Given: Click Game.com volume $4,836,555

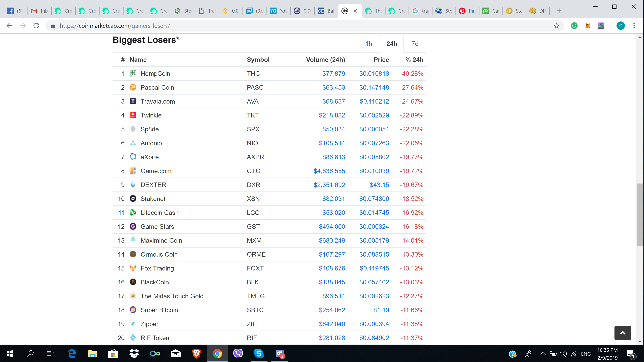Looking at the screenshot, I should click(x=329, y=171).
